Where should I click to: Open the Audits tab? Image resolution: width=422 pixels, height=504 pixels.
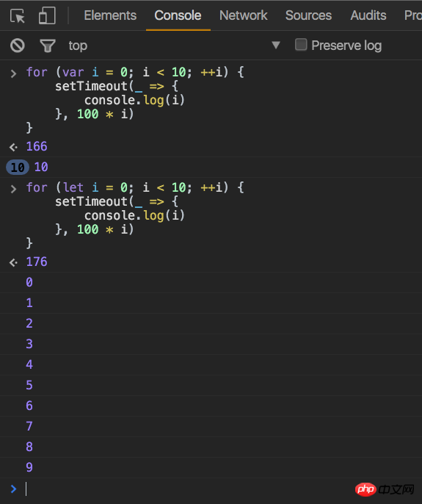pyautogui.click(x=368, y=15)
